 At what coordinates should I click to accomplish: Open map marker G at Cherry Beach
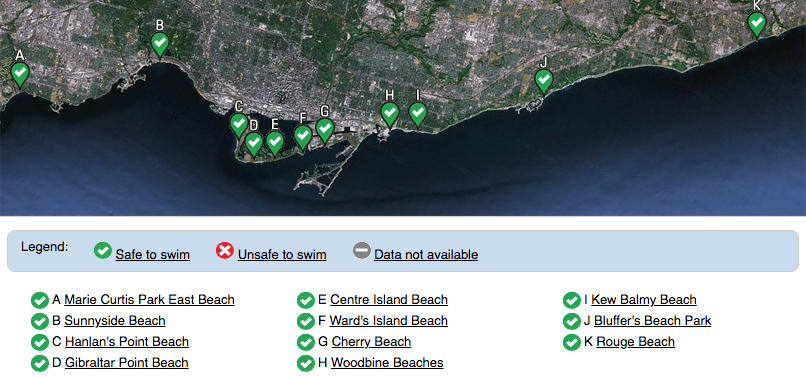point(325,131)
